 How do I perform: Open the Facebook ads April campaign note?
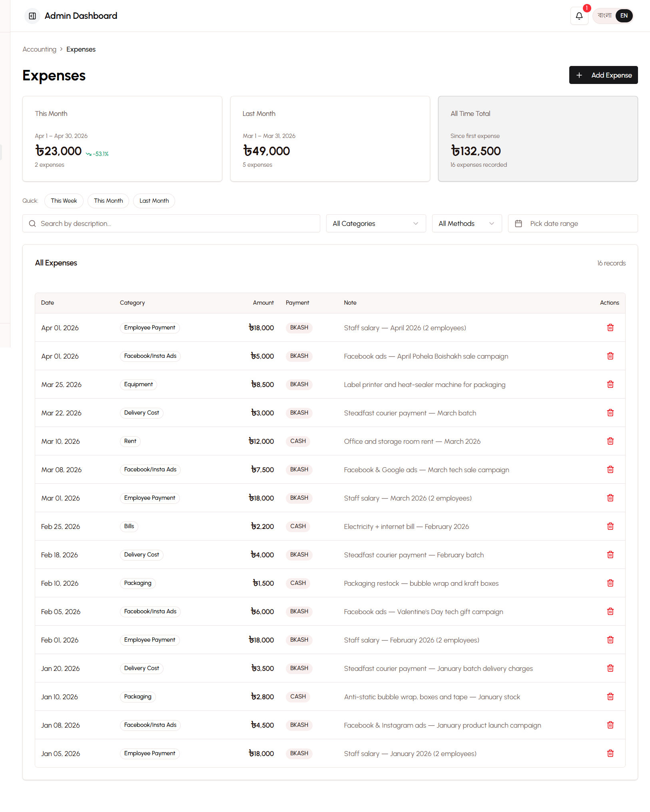[426, 356]
